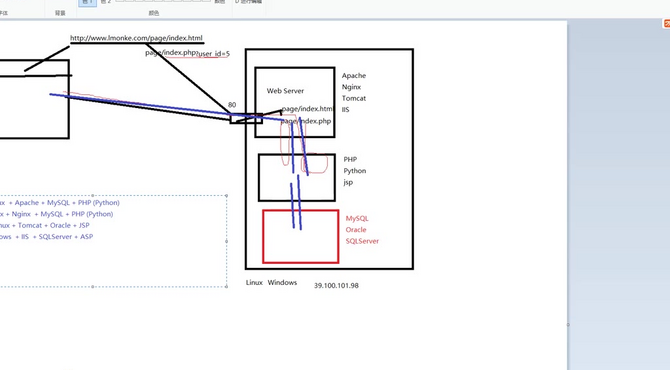Click the canvas right-edge resize handle
Screen dimensions: 670x370
568,325
